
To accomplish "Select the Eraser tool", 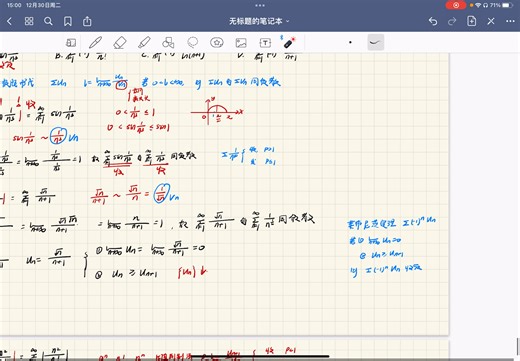I will (x=120, y=43).
